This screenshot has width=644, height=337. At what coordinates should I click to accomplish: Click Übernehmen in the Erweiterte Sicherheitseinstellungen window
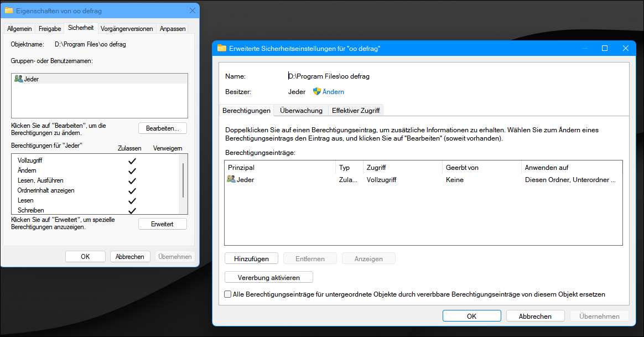pos(599,316)
